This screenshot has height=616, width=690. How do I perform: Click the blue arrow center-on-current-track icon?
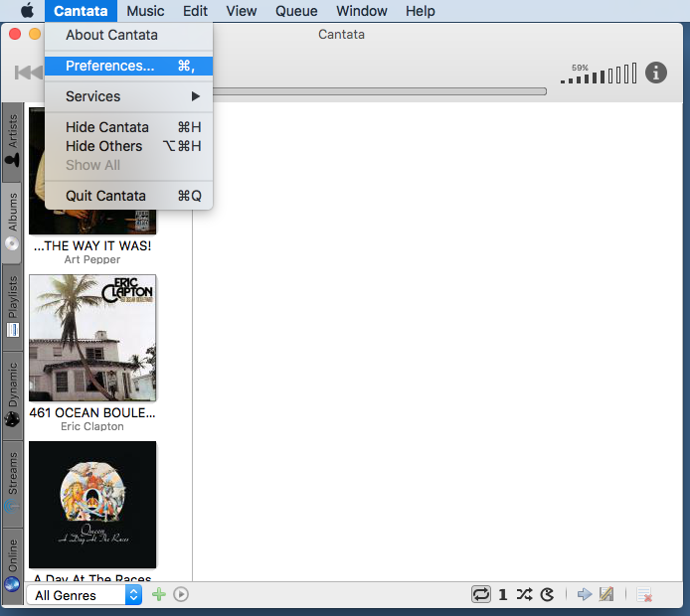coord(585,594)
